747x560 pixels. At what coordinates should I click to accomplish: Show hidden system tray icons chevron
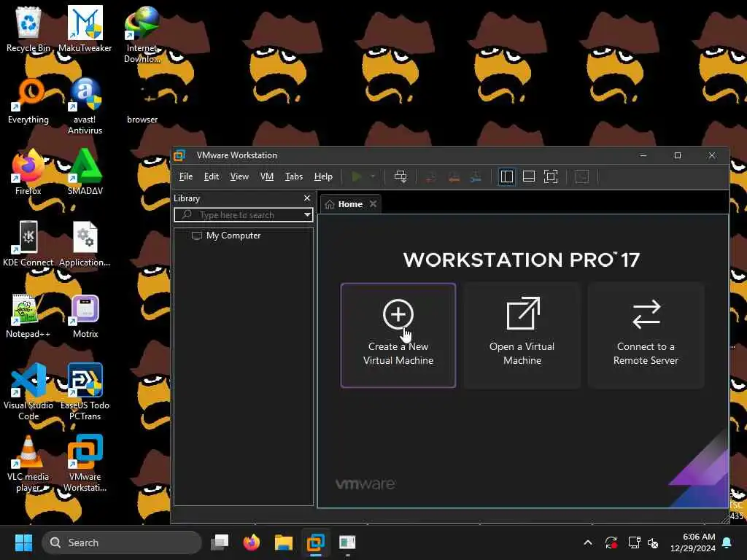588,542
